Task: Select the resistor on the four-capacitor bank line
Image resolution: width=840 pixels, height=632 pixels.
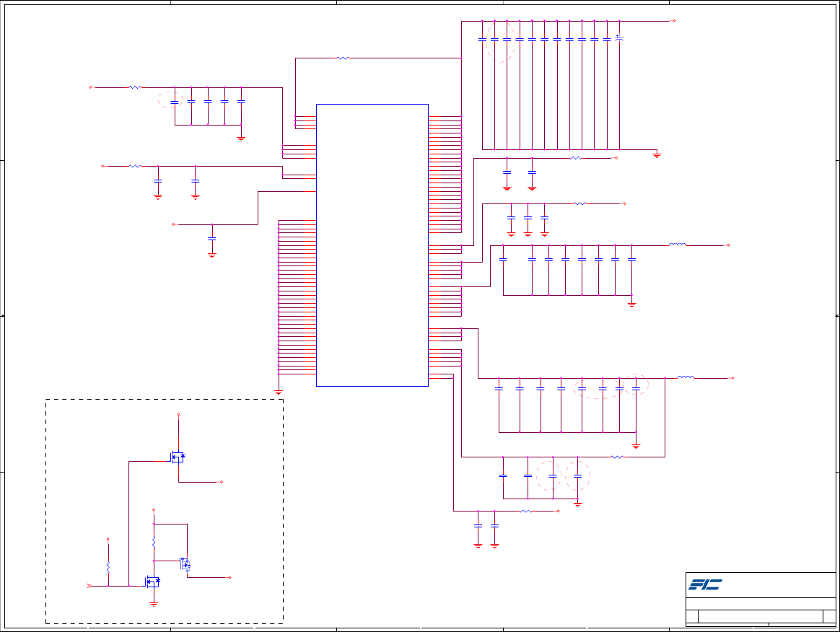Action: tap(617, 457)
